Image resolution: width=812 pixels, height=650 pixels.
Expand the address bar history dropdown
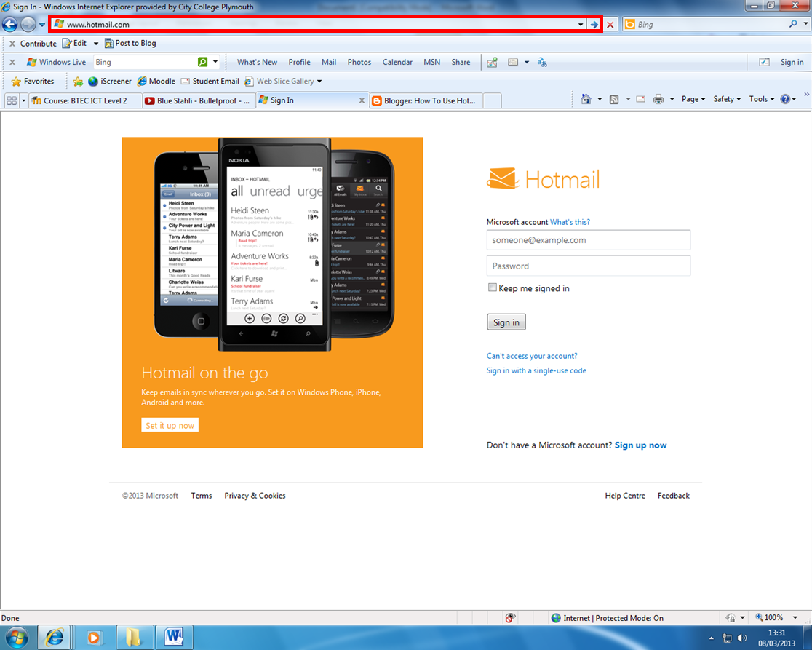tap(579, 24)
